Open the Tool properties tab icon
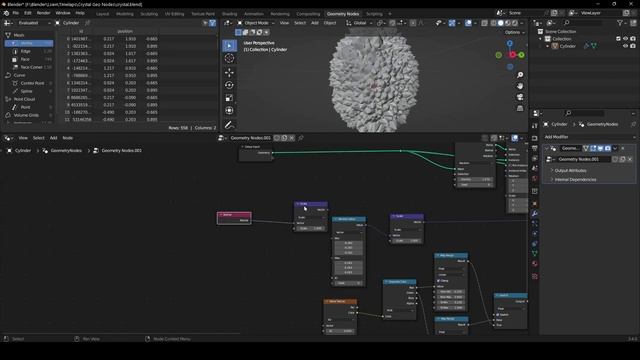The height and width of the screenshot is (360, 640). click(x=535, y=126)
